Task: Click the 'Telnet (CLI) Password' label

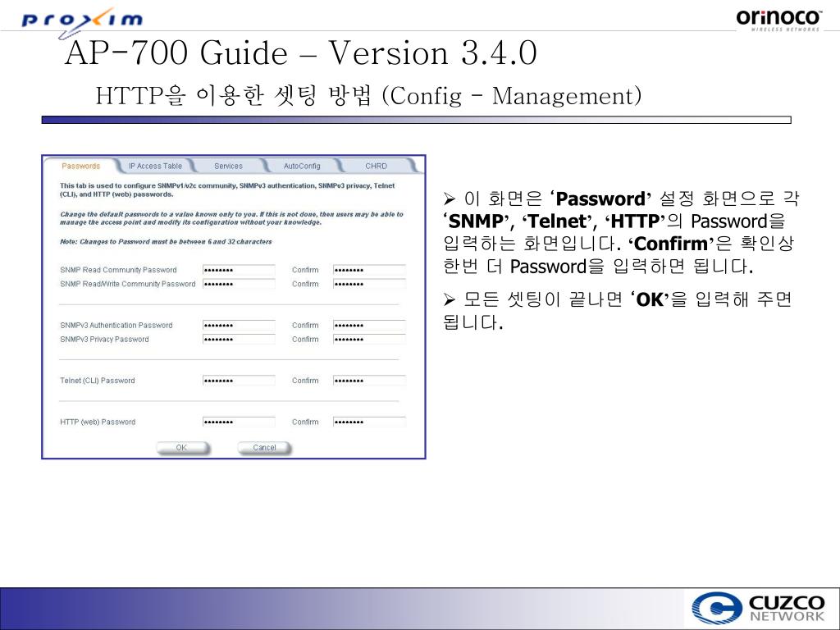Action: click(98, 381)
